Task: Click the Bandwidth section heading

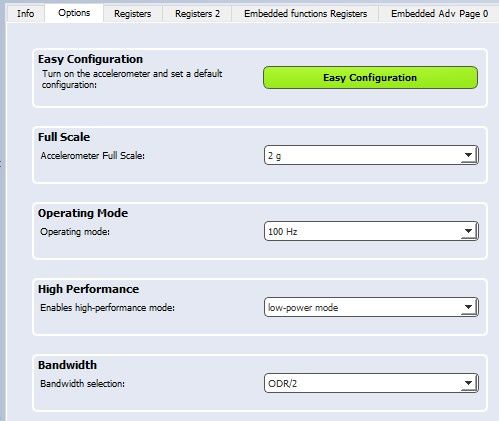Action: click(x=67, y=365)
